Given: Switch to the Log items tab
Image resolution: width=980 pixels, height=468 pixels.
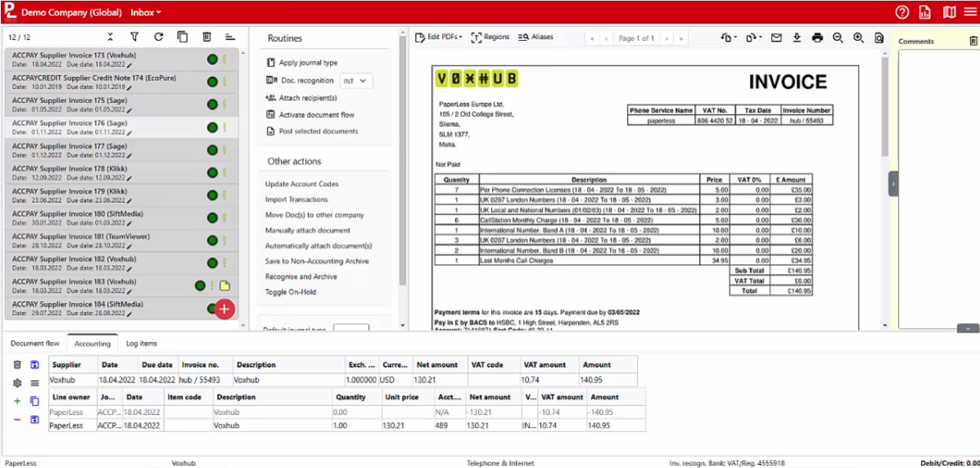Looking at the screenshot, I should coord(142,343).
